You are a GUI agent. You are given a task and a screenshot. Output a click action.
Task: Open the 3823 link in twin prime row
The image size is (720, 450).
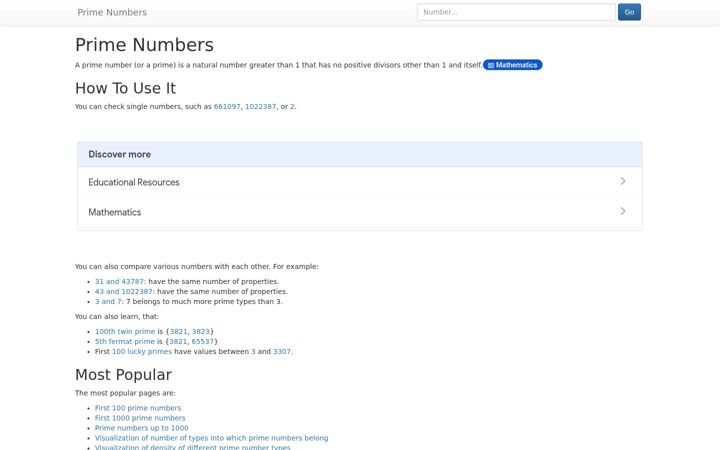[x=201, y=332]
